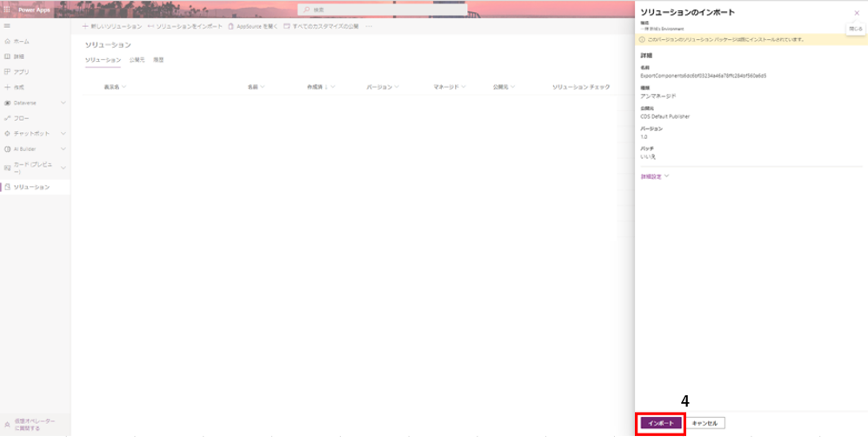Screen dimensions: 868x437
Task: Open アプリ in the left navigation
Action: click(x=21, y=71)
